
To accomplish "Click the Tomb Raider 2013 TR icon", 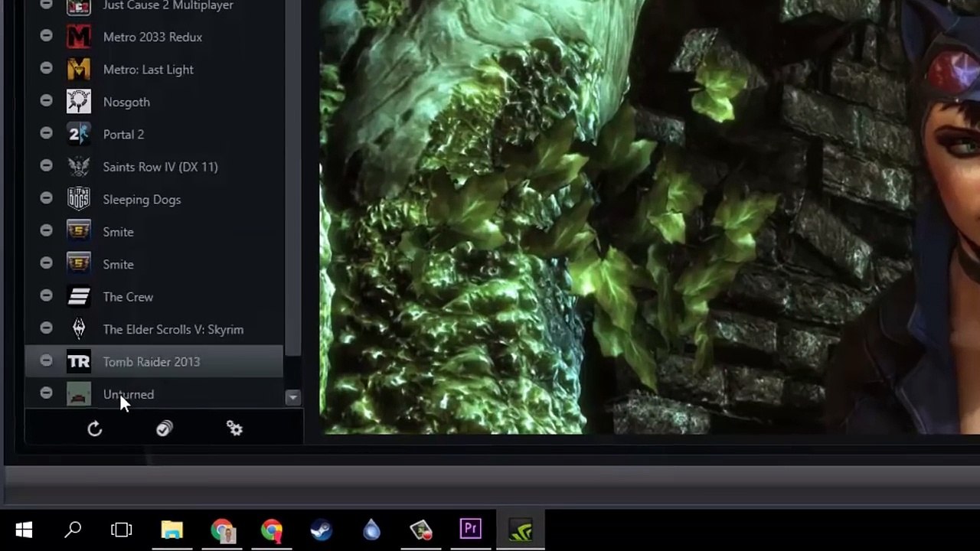I will 79,362.
